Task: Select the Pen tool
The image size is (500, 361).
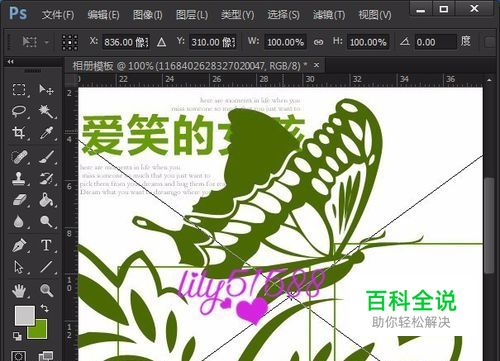Action: click(19, 246)
